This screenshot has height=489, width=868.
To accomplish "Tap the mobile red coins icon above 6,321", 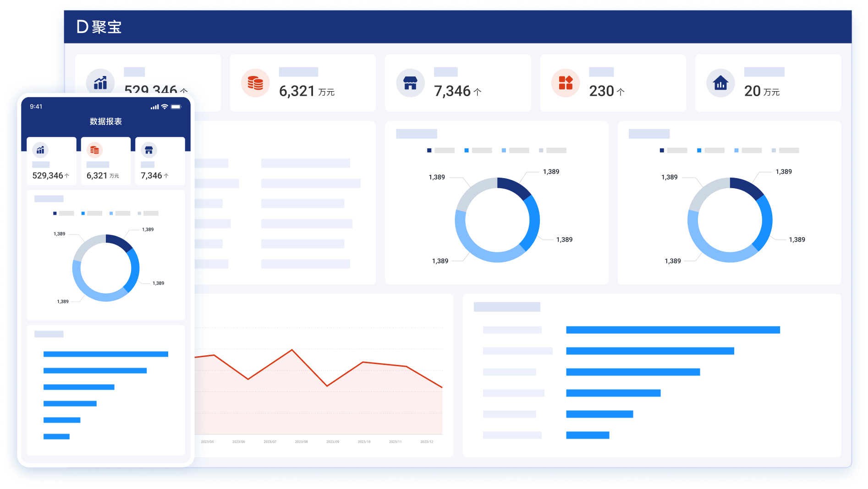I will (94, 150).
